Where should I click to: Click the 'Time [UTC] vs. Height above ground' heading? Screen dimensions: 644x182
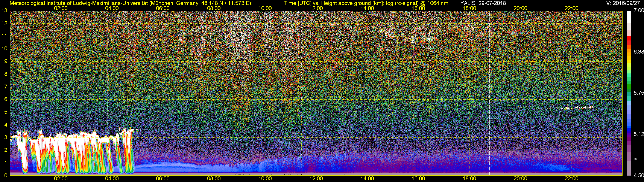click(366, 3)
